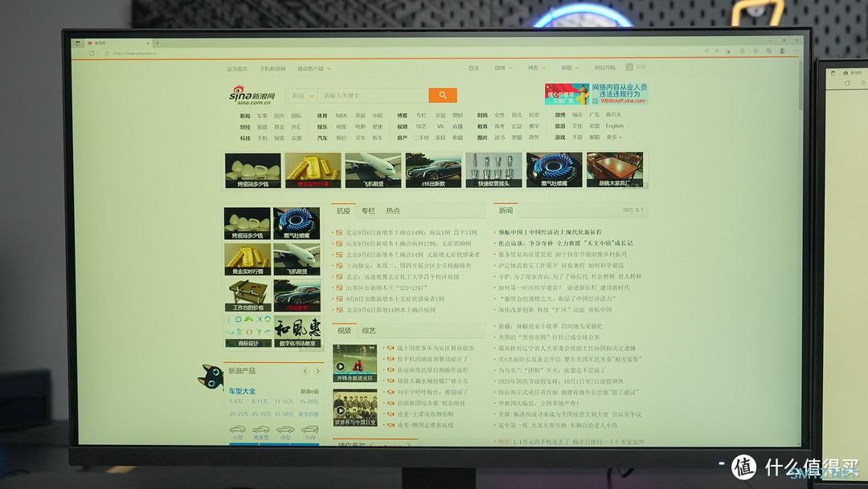Open the browser three-dots menu
The height and width of the screenshot is (489, 868).
796,51
